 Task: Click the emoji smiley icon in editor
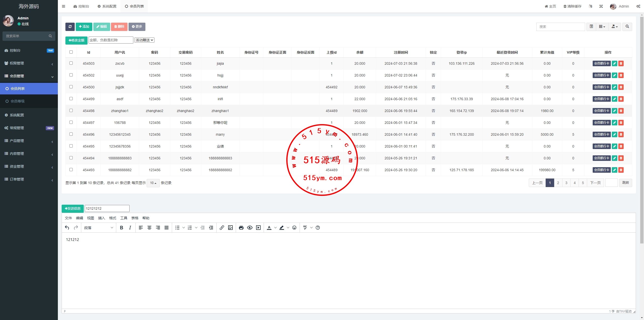294,228
